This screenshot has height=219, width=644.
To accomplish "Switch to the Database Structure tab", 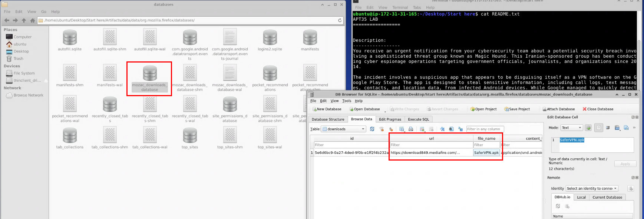I will click(328, 119).
